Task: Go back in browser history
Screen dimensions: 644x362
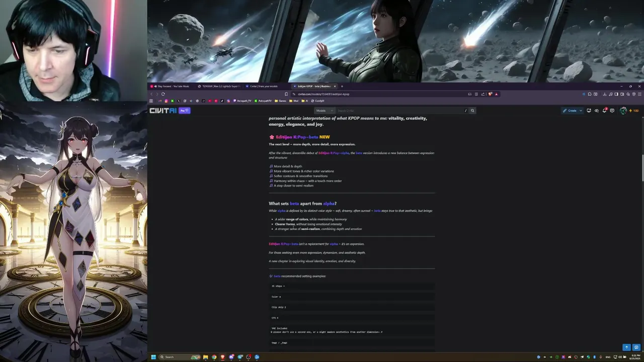Action: point(151,94)
